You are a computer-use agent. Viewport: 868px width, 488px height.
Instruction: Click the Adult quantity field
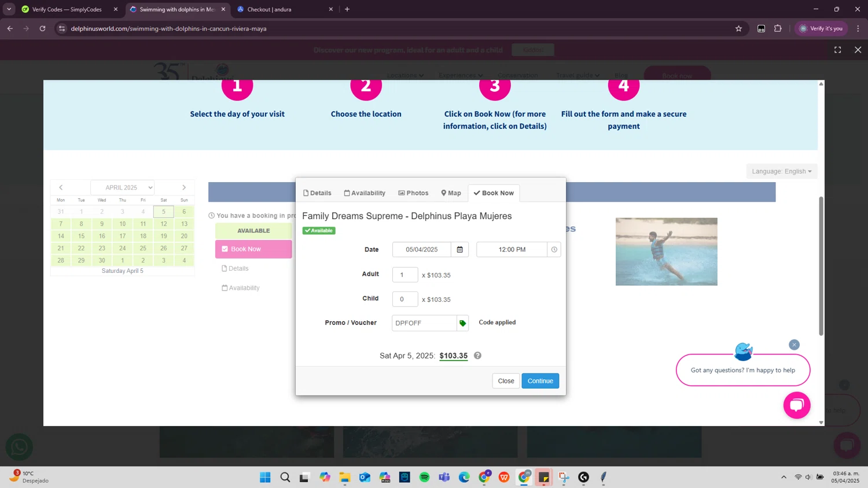[x=405, y=275]
